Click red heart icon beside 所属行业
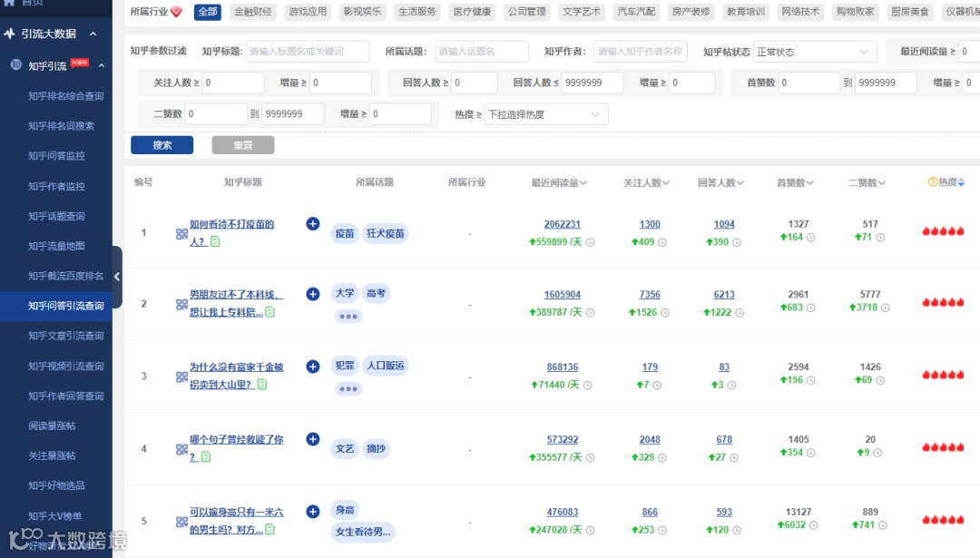 (x=176, y=12)
